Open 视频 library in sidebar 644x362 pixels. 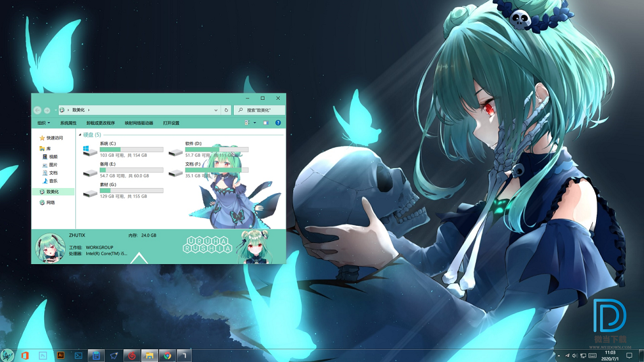click(50, 157)
